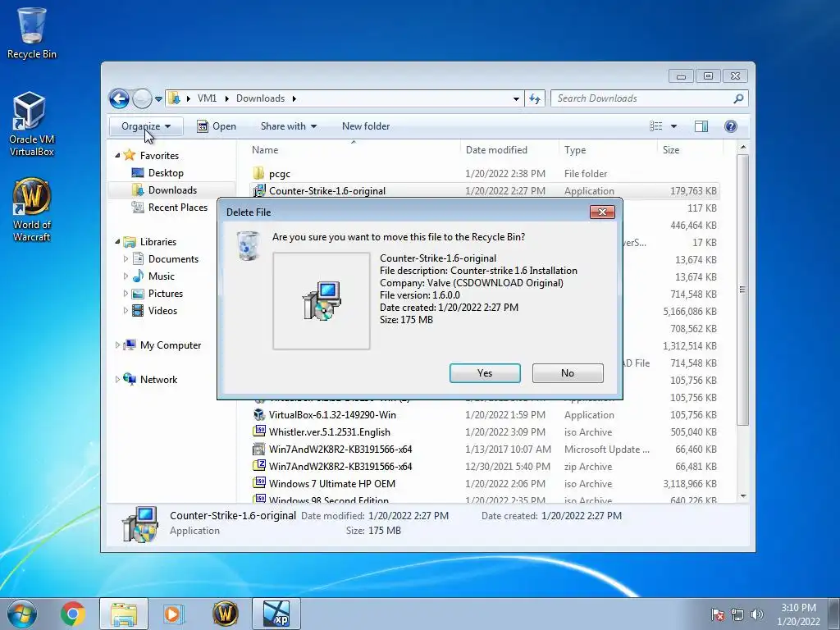
Task: Collapse the Favorites group
Action: [117, 155]
